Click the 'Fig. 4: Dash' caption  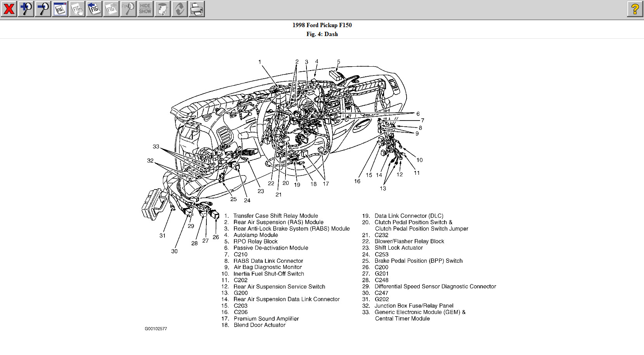coord(322,34)
